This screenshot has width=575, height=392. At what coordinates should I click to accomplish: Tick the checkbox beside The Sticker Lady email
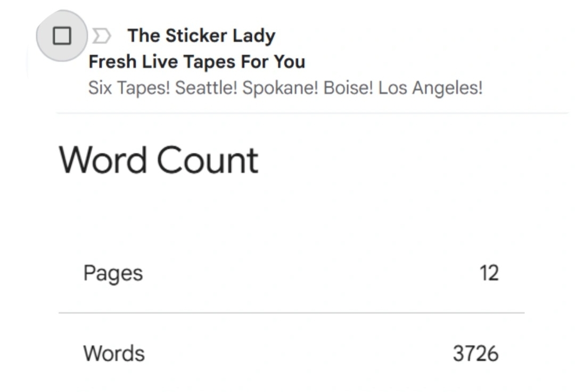pos(62,36)
